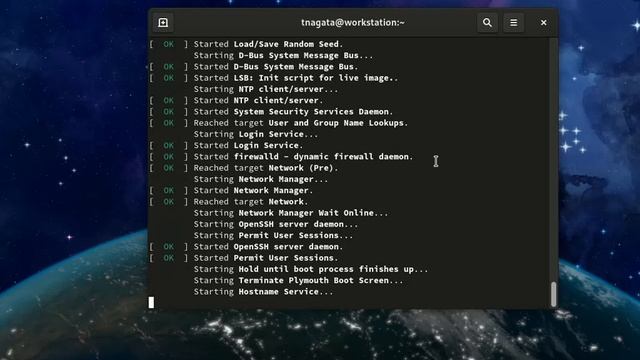Close the terminal window
Screen dimensions: 640x360
pyautogui.click(x=543, y=23)
